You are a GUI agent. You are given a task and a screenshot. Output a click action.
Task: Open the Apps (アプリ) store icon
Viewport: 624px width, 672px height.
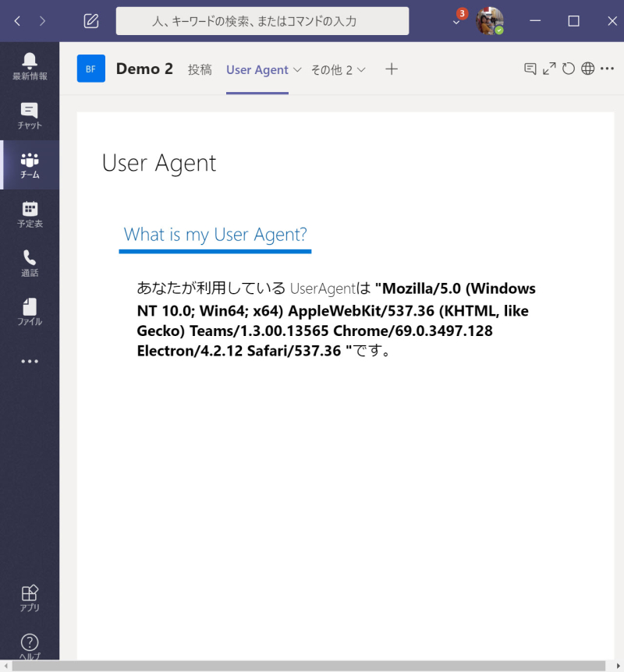pos(30,598)
